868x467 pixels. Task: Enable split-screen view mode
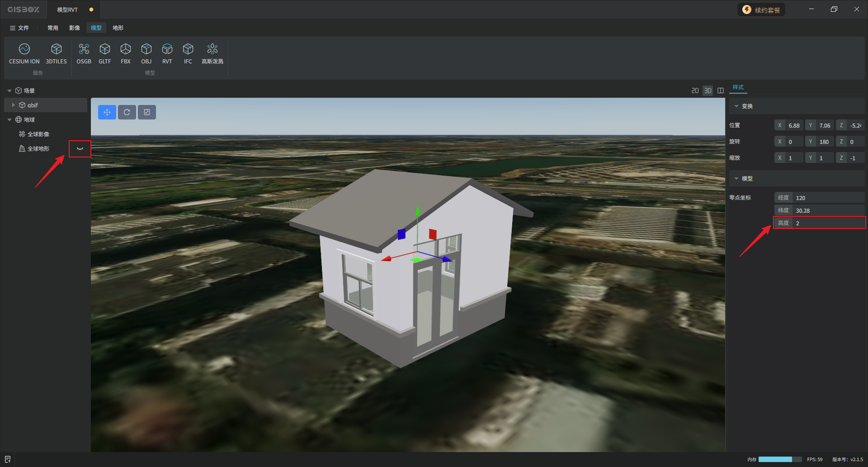click(721, 91)
